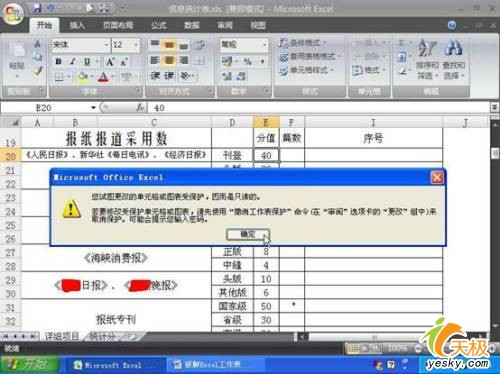Switch to Normal view in status bar
Image resolution: width=500 pixels, height=374 pixels.
[353, 349]
